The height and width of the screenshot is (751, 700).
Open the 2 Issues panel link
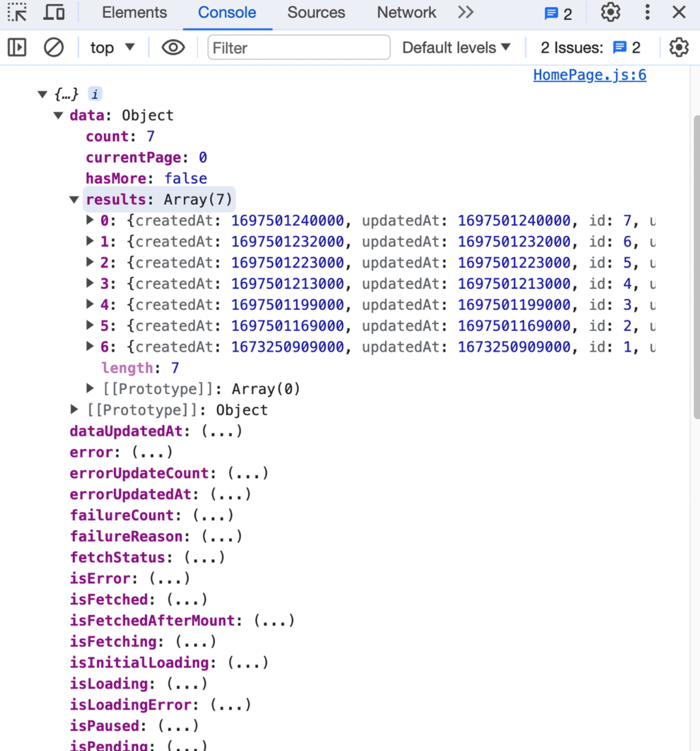[590, 48]
